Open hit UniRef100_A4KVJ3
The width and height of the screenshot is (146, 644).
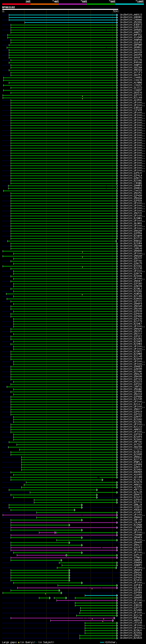(131, 15)
